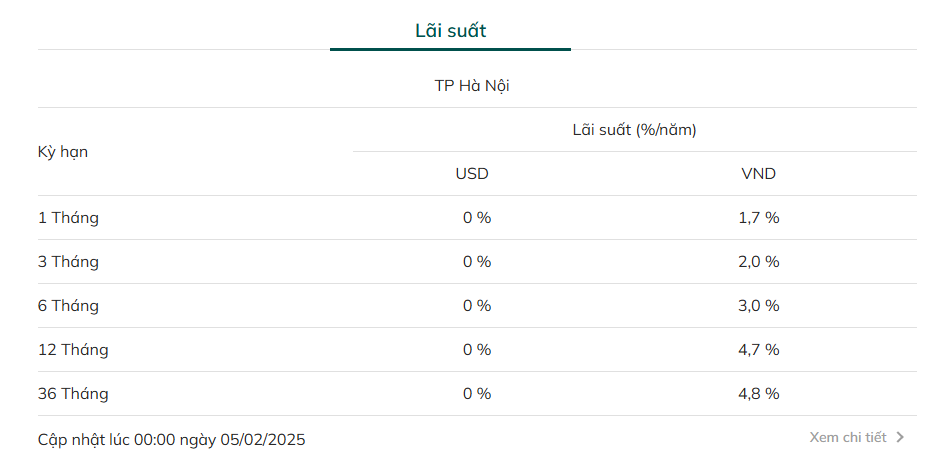The height and width of the screenshot is (461, 932).
Task: Click the 4,7 % VND rate
Action: tap(758, 350)
